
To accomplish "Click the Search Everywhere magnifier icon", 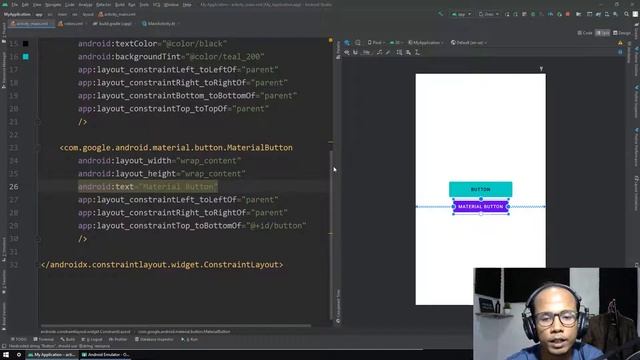I will pyautogui.click(x=626, y=14).
